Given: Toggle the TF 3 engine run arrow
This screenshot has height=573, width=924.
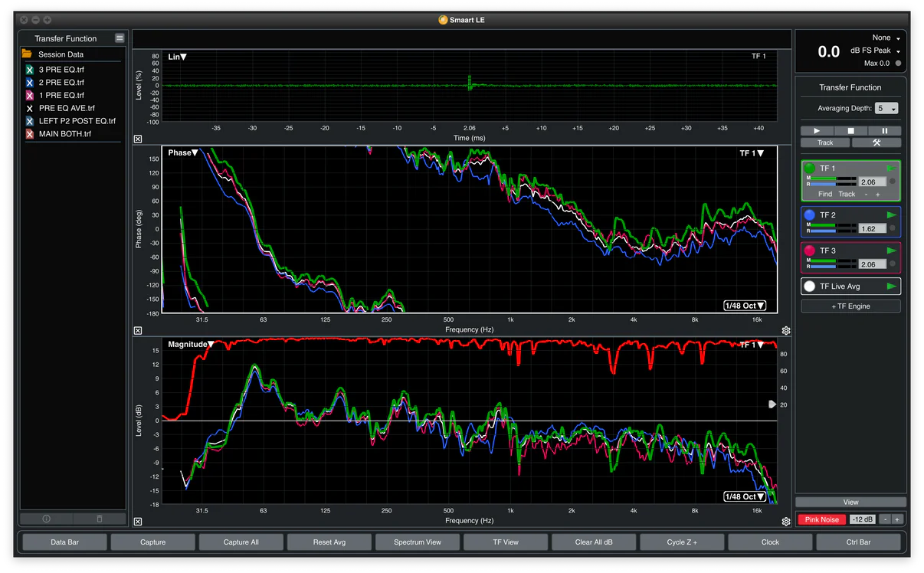Looking at the screenshot, I should 891,250.
